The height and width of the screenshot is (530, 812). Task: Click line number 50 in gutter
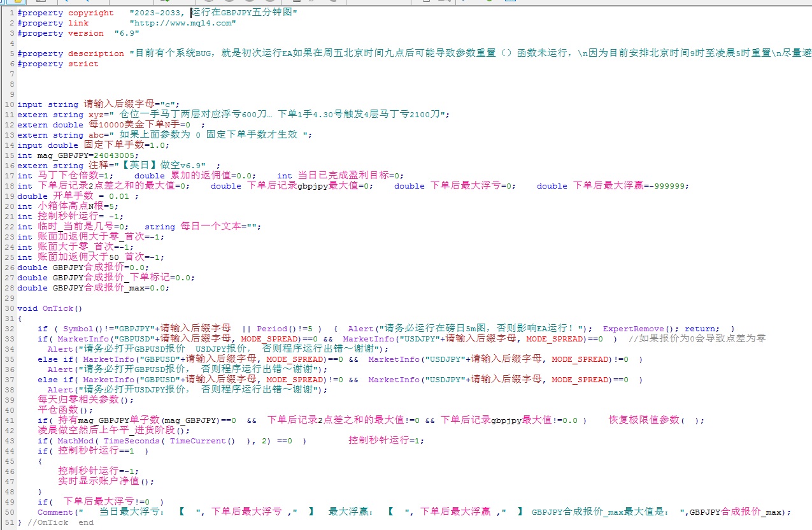pyautogui.click(x=9, y=512)
